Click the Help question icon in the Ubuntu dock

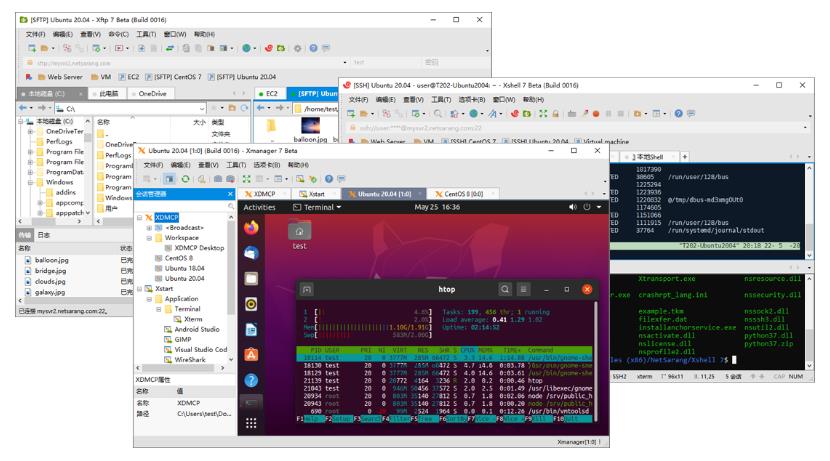(251, 380)
